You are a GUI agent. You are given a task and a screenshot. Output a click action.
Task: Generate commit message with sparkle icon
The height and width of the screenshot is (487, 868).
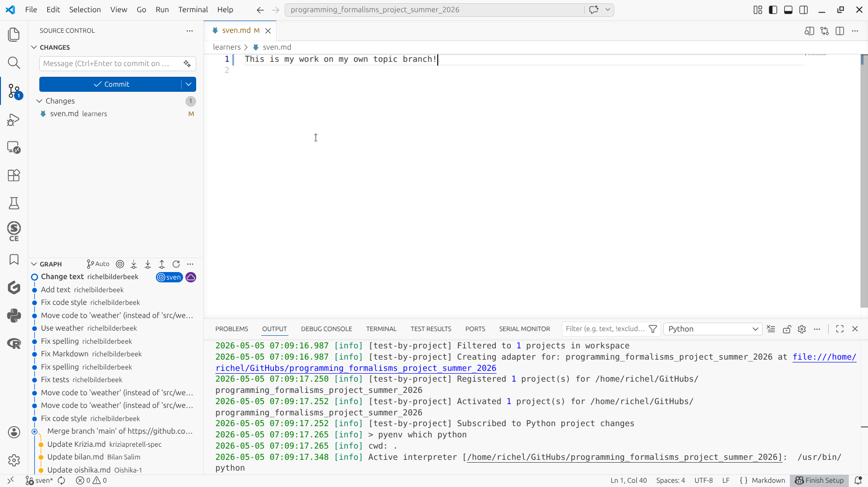pos(187,64)
